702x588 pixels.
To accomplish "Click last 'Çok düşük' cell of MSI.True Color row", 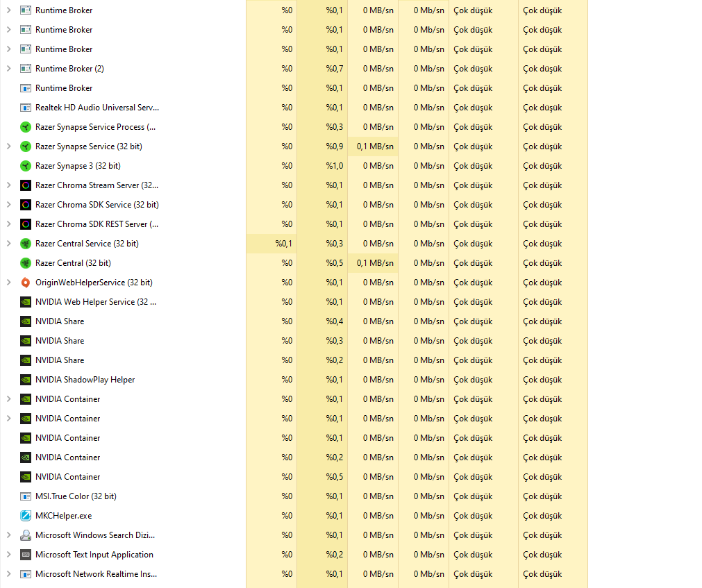I will click(x=542, y=496).
